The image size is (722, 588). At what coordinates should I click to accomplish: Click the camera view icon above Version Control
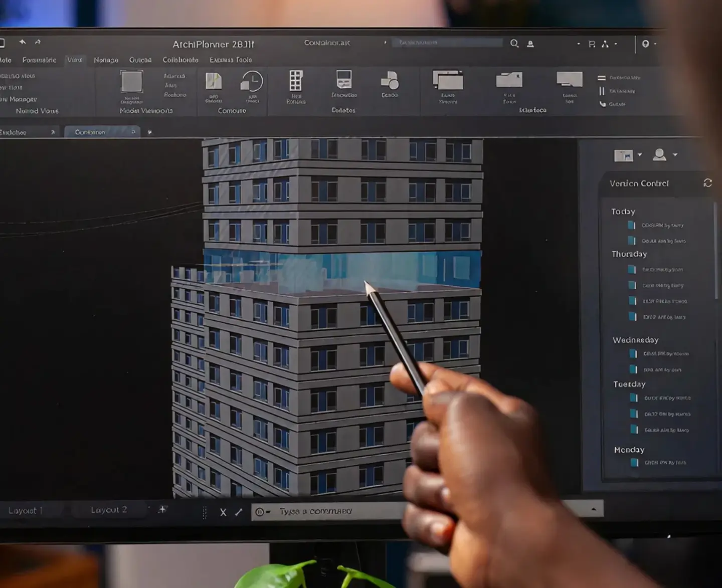coord(623,155)
